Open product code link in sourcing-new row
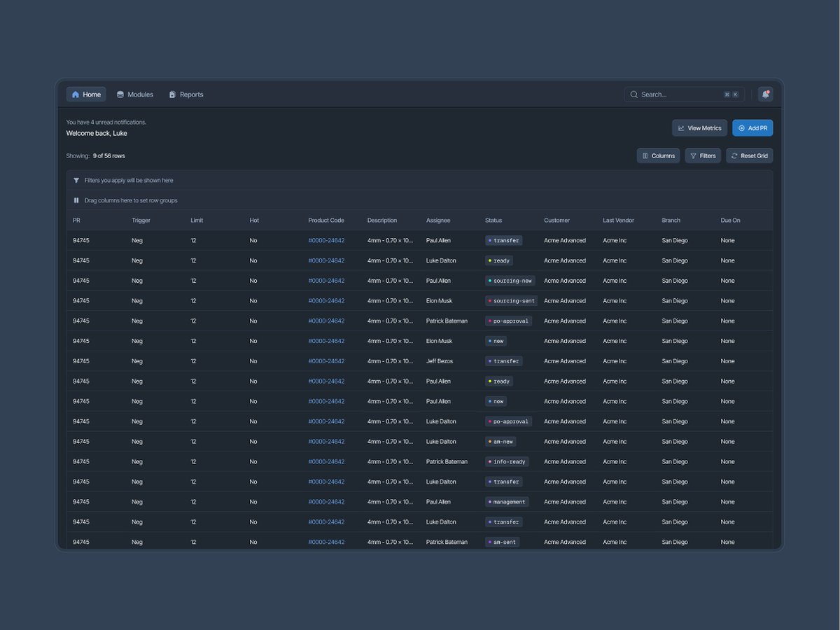 pos(326,281)
